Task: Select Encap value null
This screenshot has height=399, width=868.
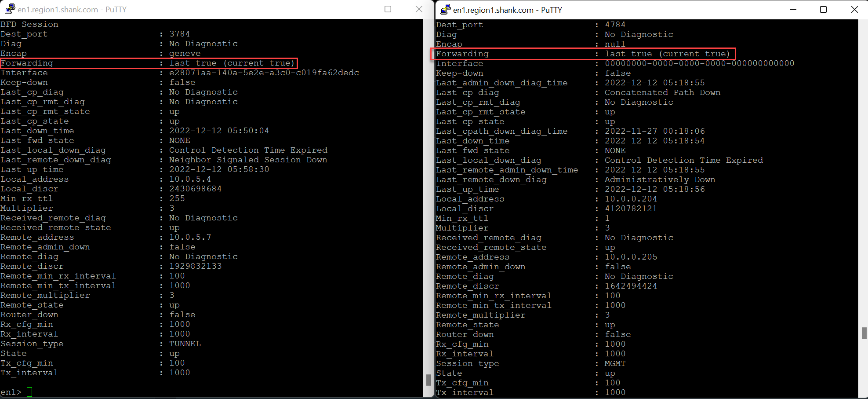Action: 615,44
